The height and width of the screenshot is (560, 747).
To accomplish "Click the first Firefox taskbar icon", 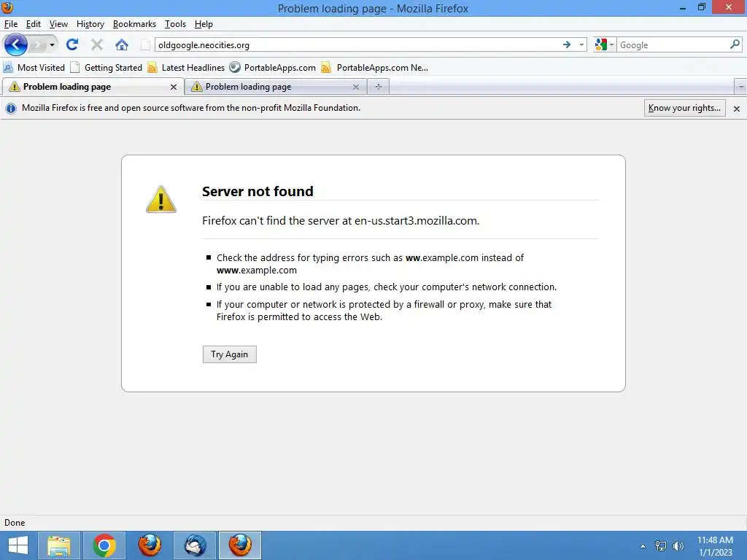I will [x=150, y=545].
